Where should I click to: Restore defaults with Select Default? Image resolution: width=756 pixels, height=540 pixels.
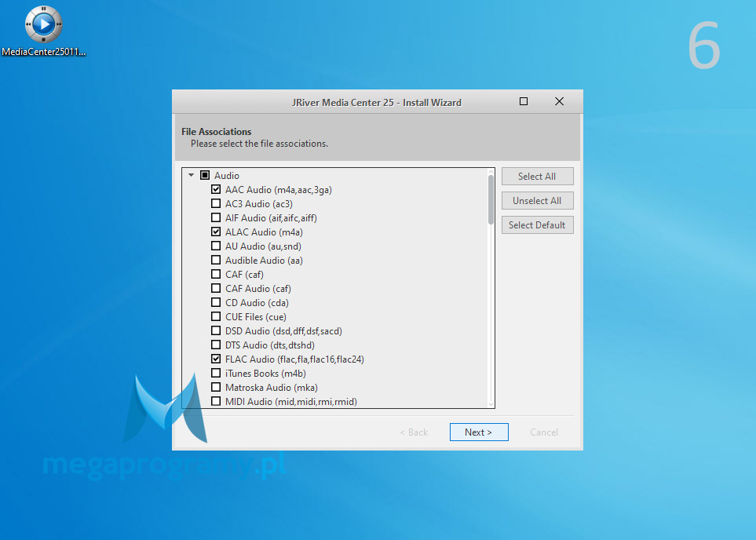pos(537,225)
